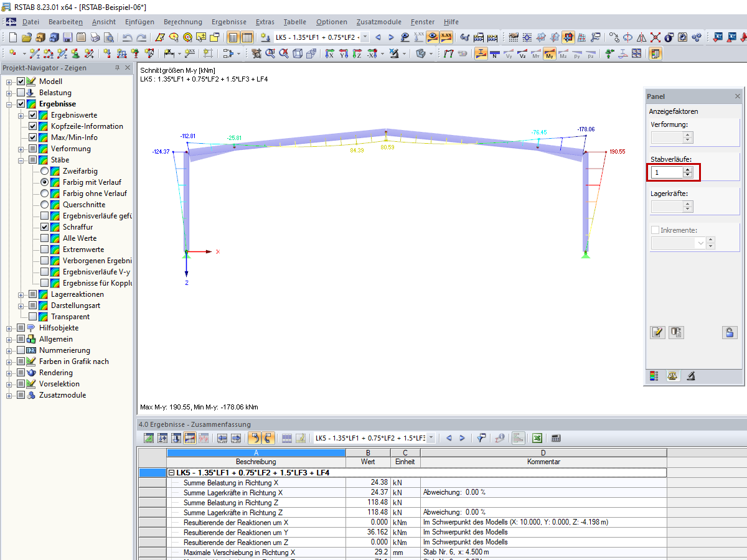The height and width of the screenshot is (560, 747).
Task: Toggle result values X.XX display icon
Action: pyautogui.click(x=446, y=37)
